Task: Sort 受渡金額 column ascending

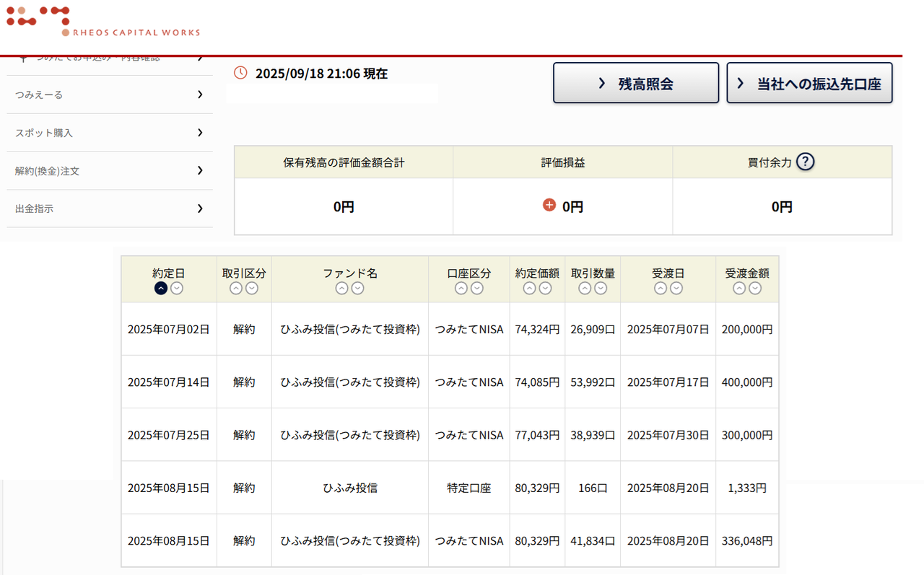Action: (x=739, y=288)
